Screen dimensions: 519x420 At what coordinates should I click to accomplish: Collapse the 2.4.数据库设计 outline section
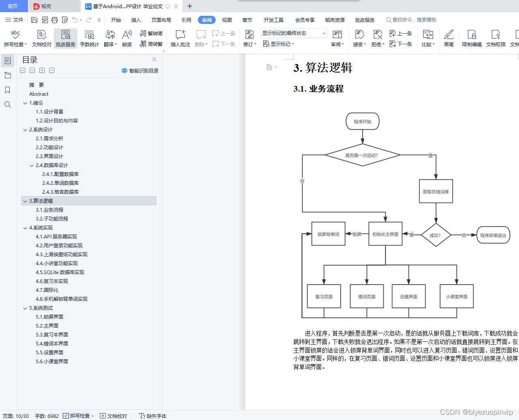(32, 165)
